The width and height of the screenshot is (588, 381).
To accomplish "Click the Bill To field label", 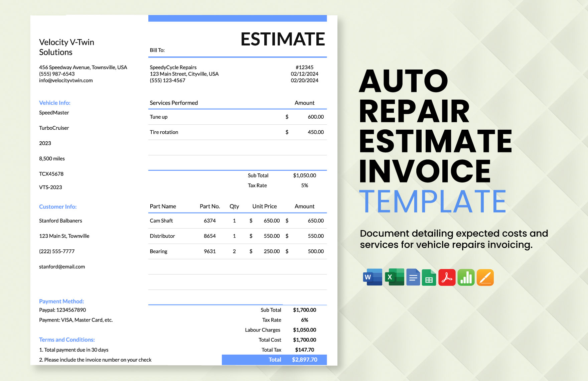I will 157,50.
